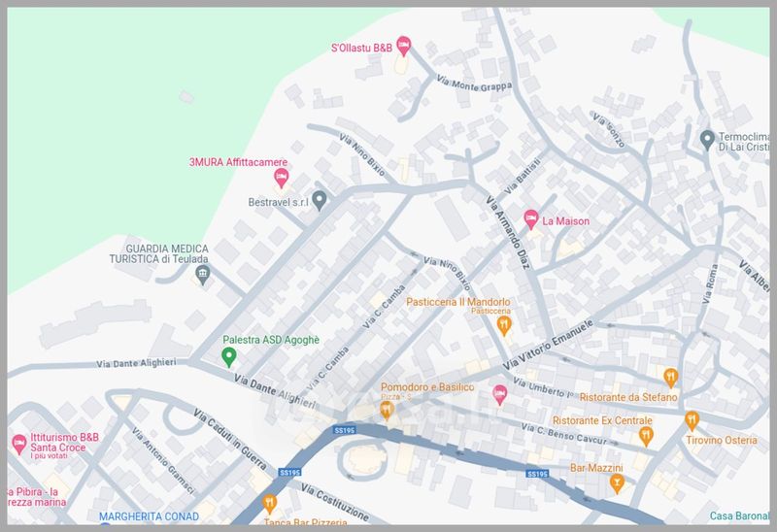Viewport: 777px width, 532px height.
Task: Click the MARGHERITA CONAD label
Action: pyautogui.click(x=149, y=516)
